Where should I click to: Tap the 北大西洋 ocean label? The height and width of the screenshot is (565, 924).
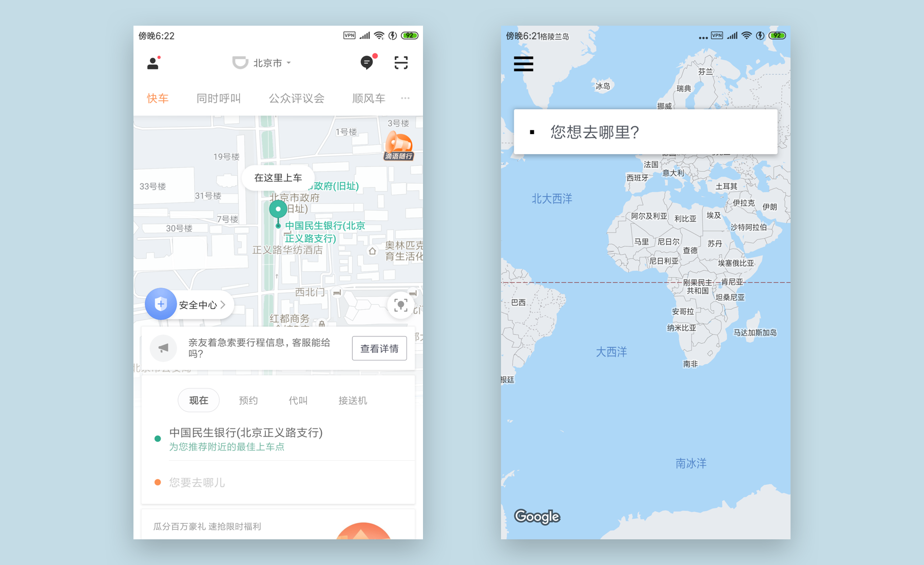point(552,199)
